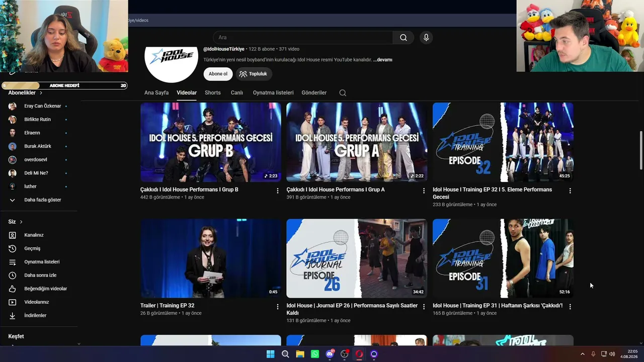Select the Videolar tab
This screenshot has width=644, height=362.
pyautogui.click(x=187, y=93)
